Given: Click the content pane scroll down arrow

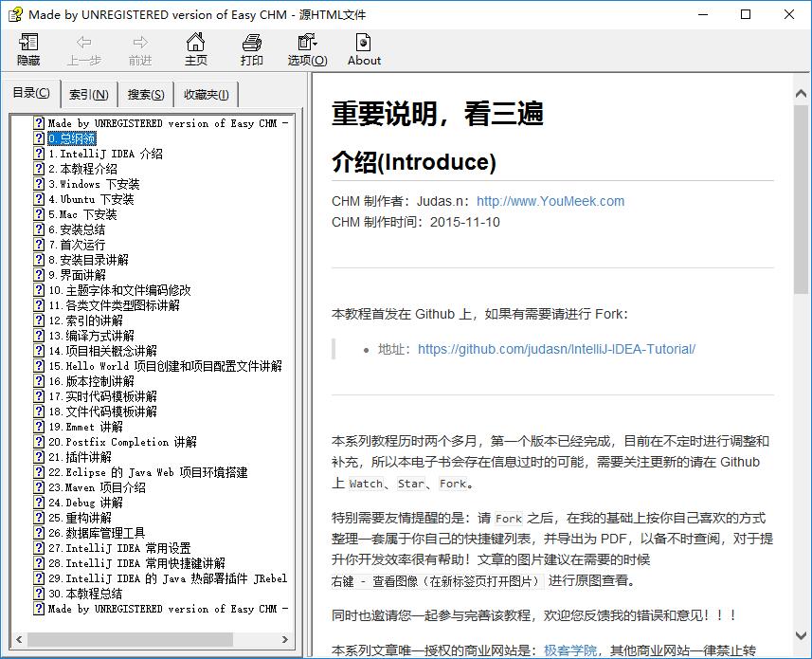Looking at the screenshot, I should point(801,635).
